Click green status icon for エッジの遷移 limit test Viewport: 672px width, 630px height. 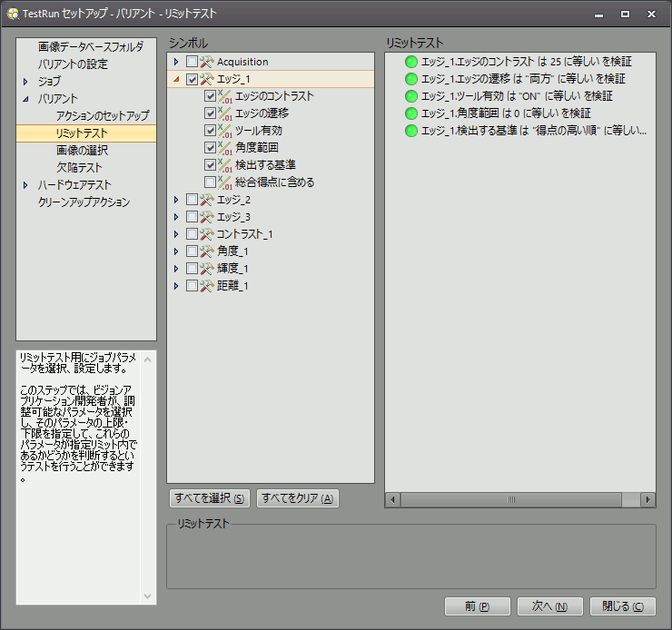point(411,79)
